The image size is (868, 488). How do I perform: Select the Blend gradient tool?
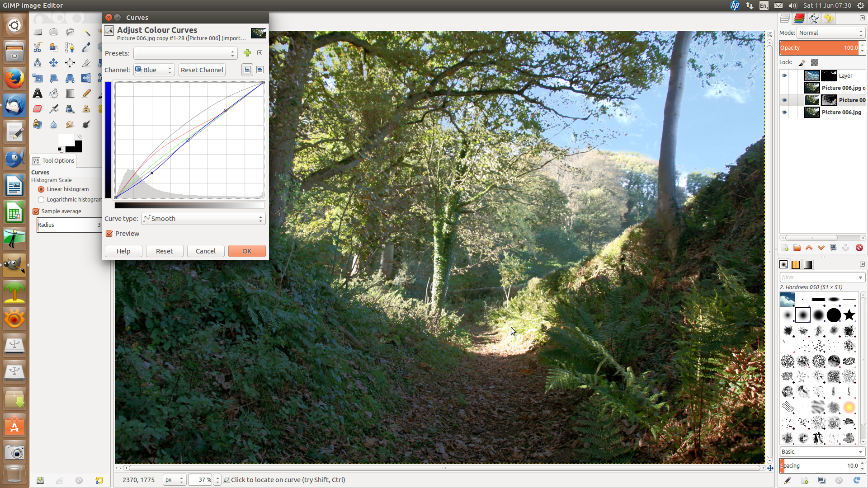(70, 94)
